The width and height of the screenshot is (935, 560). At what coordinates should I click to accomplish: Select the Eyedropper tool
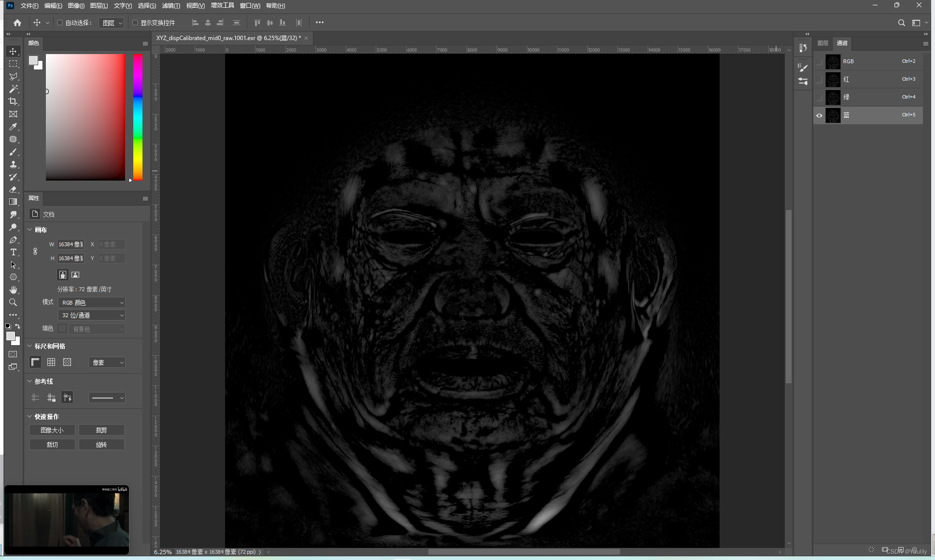[x=13, y=126]
